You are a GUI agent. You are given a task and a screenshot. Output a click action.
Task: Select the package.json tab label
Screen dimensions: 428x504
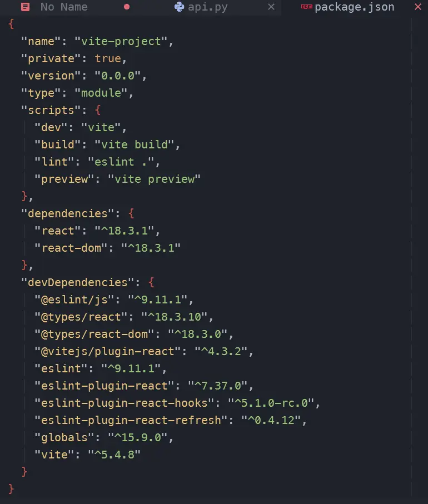[354, 7]
